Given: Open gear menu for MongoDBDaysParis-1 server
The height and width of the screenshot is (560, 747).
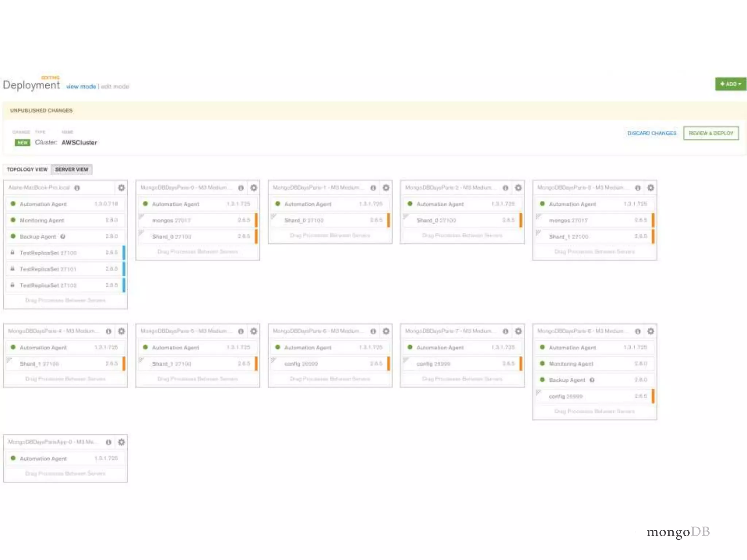Looking at the screenshot, I should tap(386, 188).
